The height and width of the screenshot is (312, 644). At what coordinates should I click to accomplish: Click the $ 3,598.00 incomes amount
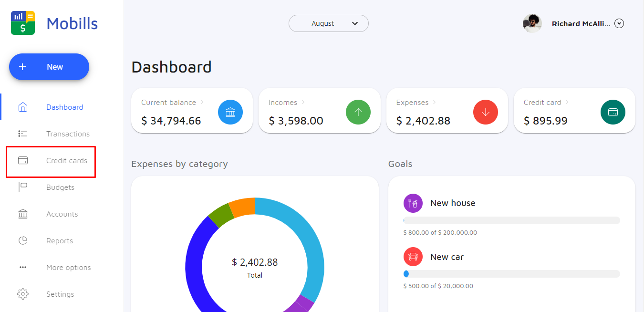(296, 121)
